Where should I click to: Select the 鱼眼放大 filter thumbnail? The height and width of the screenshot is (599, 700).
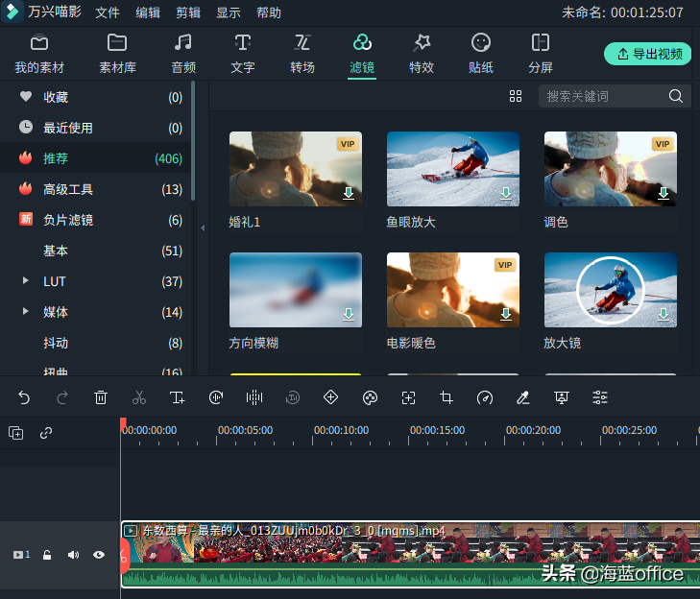click(x=452, y=169)
